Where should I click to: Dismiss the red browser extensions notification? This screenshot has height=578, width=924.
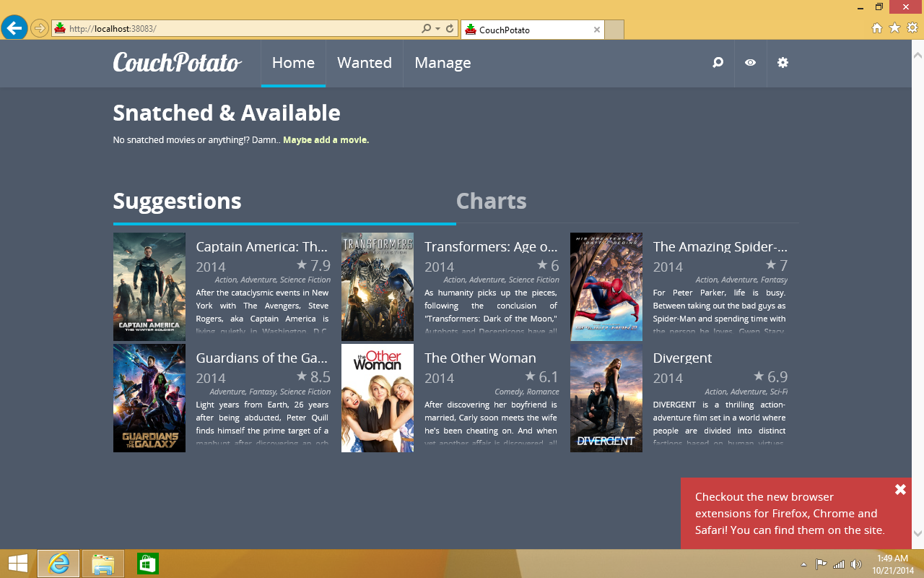[x=900, y=490]
